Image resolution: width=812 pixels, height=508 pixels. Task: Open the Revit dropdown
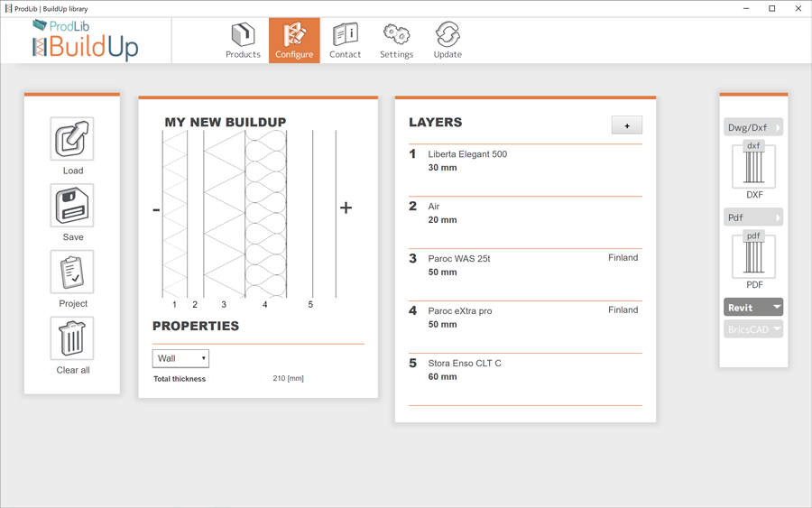[x=753, y=307]
